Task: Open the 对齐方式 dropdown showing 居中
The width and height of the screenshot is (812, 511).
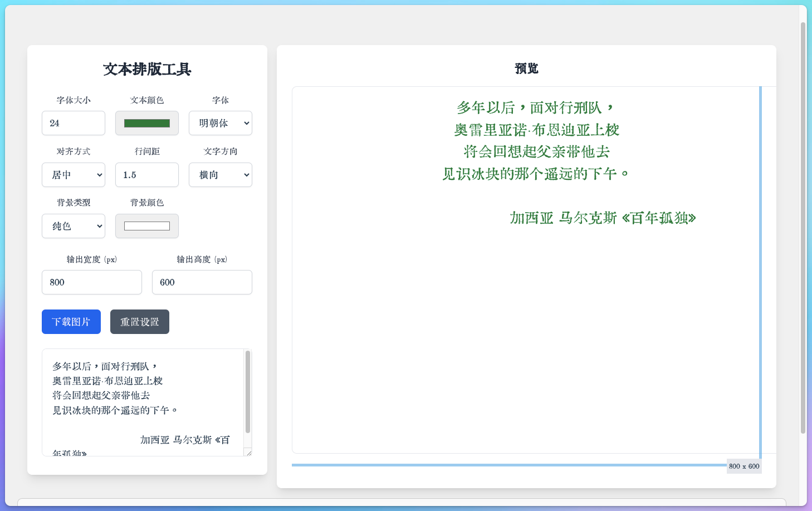Action: (74, 175)
